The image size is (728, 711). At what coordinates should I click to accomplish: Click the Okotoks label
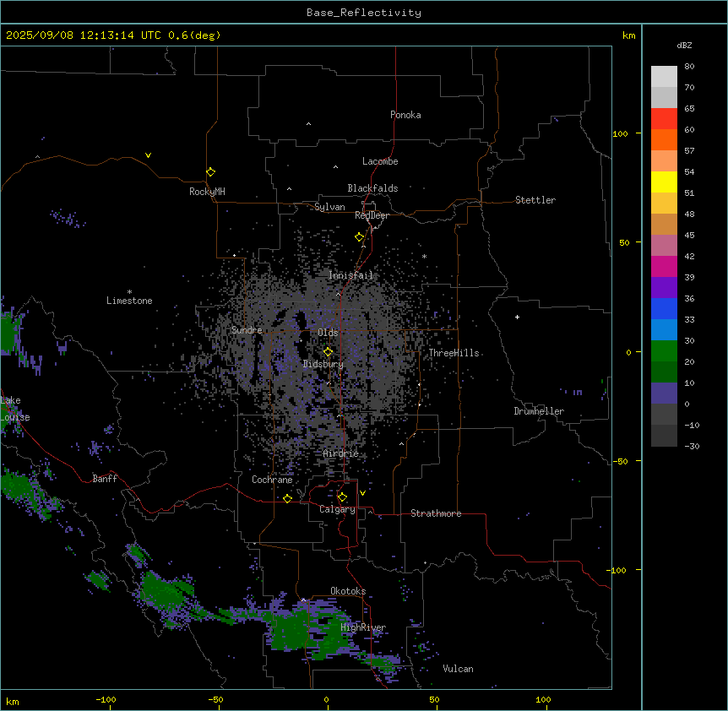coord(348,591)
